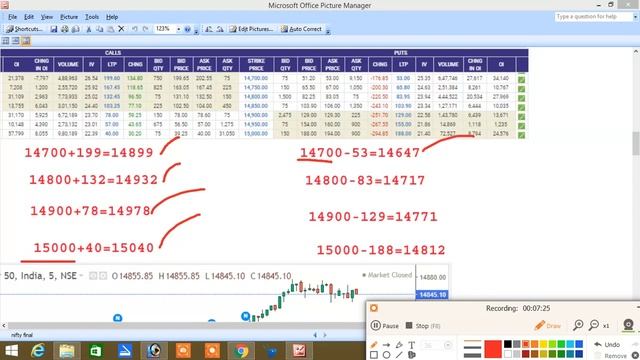Open the Tools menu

click(x=92, y=17)
